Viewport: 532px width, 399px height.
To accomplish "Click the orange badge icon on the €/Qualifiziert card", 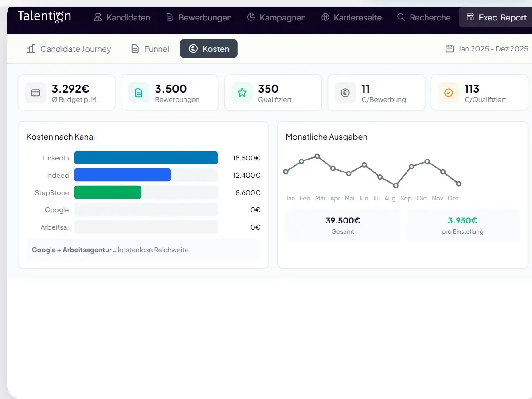I will (x=449, y=93).
